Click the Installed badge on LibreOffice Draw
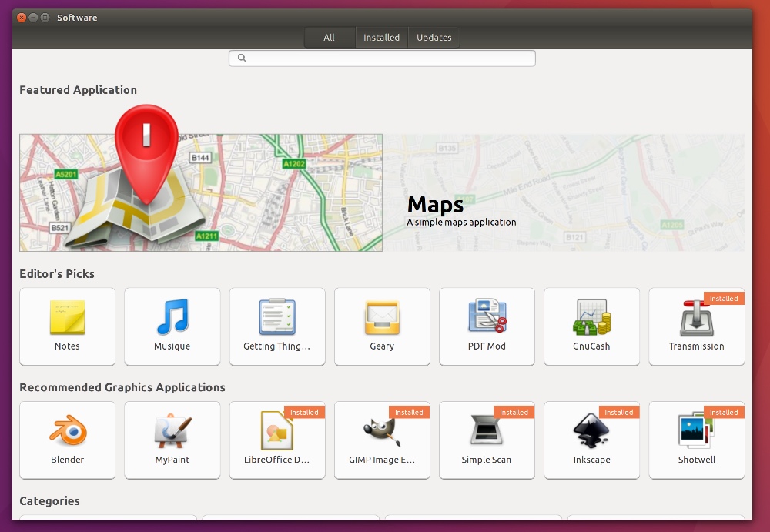 pyautogui.click(x=304, y=412)
